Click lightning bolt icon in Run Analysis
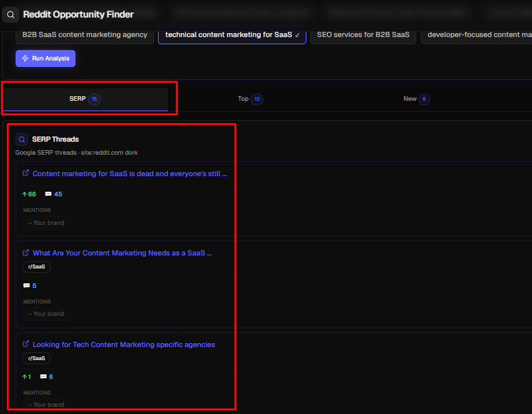Viewport: 532px width, 414px height. coord(25,58)
